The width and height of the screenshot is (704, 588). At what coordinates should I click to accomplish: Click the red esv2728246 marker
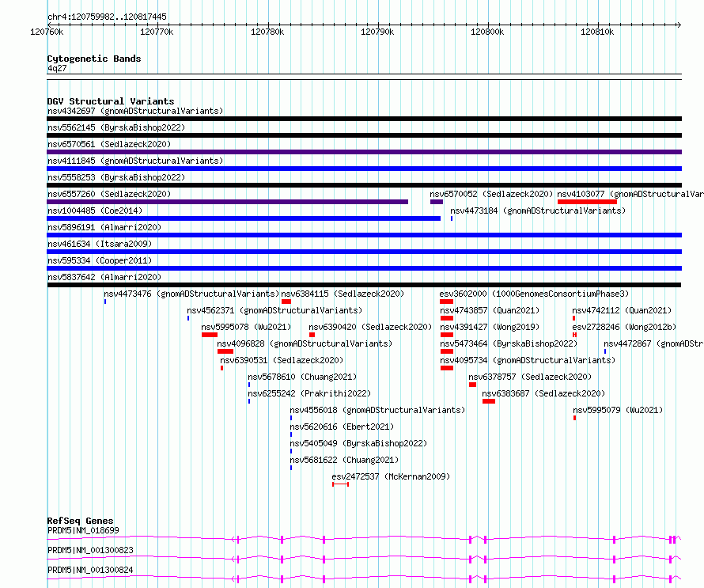pyautogui.click(x=574, y=335)
